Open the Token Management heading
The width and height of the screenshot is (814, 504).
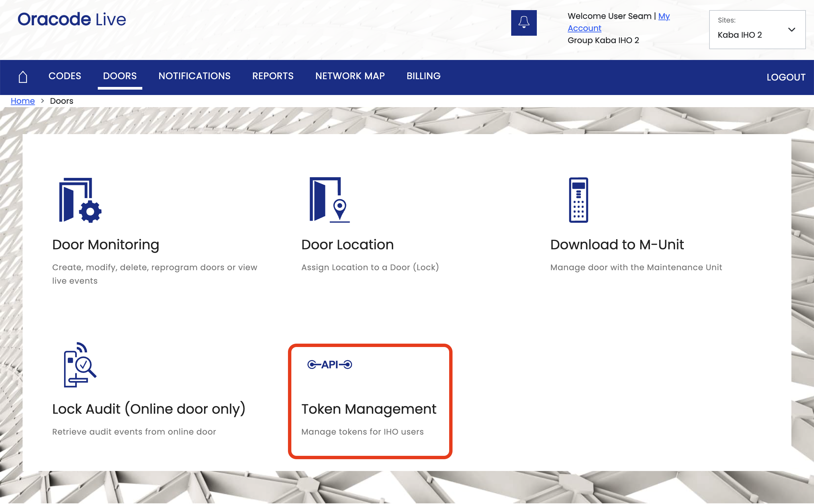click(x=369, y=409)
